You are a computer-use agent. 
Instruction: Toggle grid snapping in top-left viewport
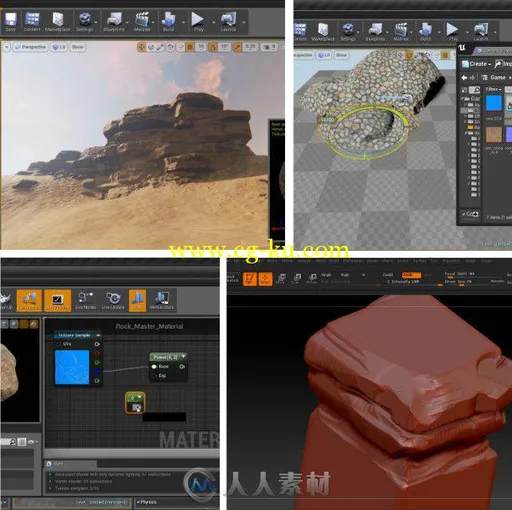(x=190, y=47)
